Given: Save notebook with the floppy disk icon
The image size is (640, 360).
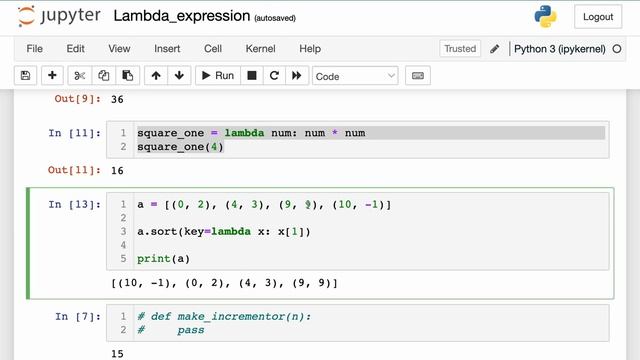Looking at the screenshot, I should (25, 76).
